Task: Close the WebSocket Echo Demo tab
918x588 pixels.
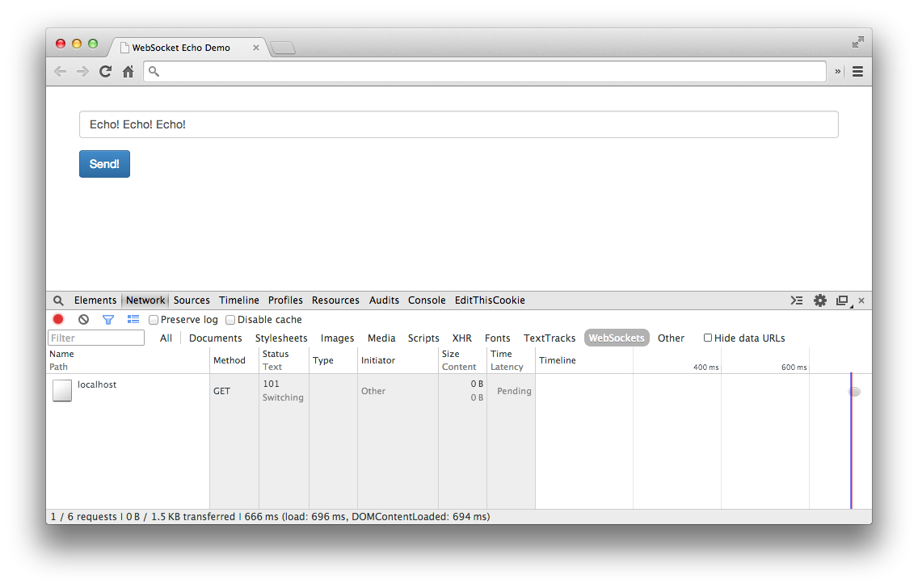Action: [x=256, y=48]
